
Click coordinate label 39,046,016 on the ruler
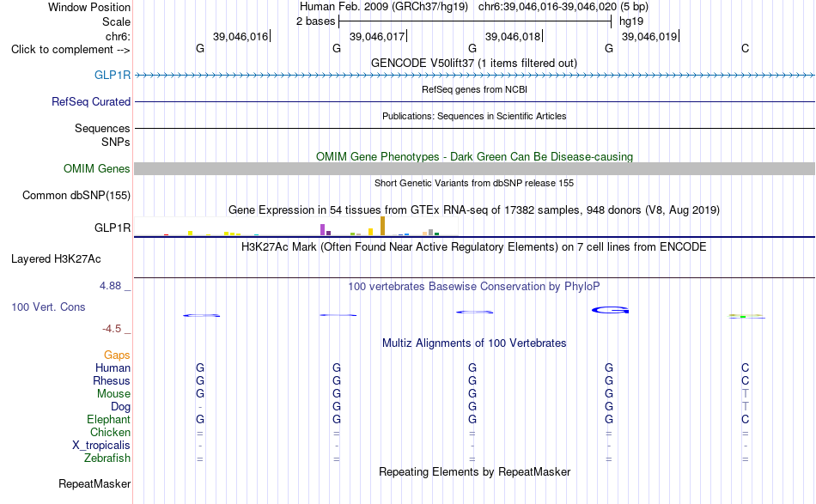(241, 36)
